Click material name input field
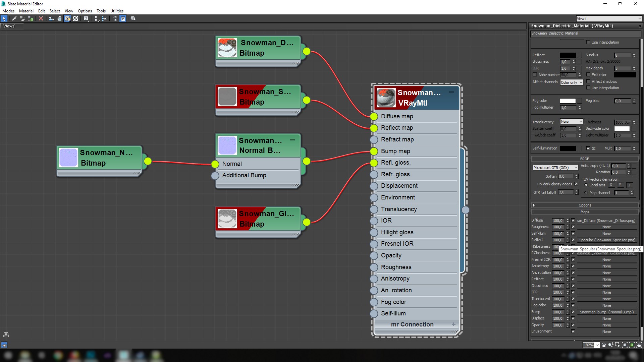Image resolution: width=644 pixels, height=362 pixels. point(585,34)
